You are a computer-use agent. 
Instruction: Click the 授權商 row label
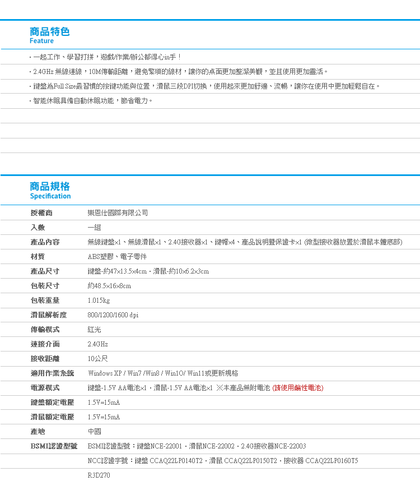point(41,213)
